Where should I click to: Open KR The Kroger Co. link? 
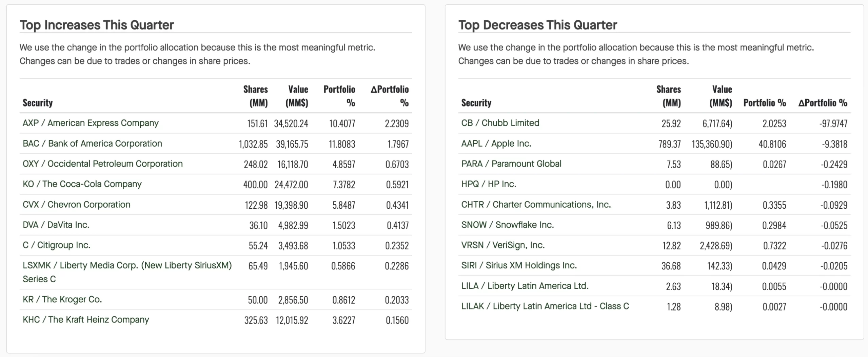point(62,299)
